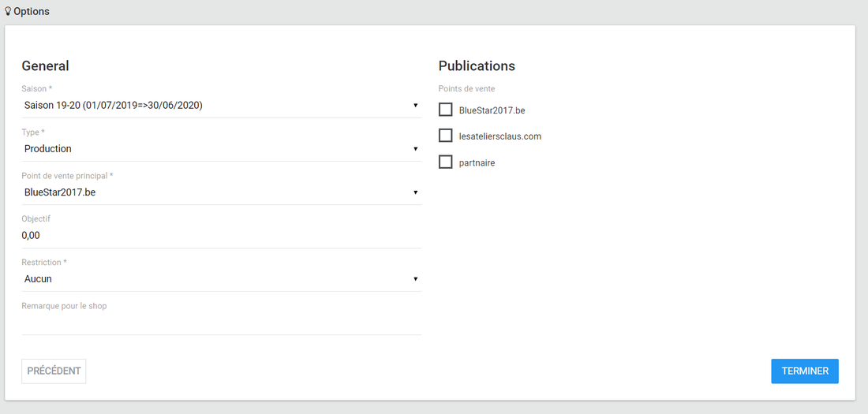Expand the Saison dropdown arrow
The image size is (868, 414).
coord(415,105)
